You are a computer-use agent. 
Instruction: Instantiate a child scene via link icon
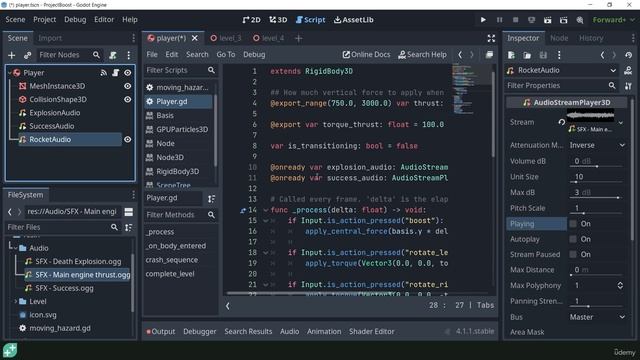click(x=27, y=55)
